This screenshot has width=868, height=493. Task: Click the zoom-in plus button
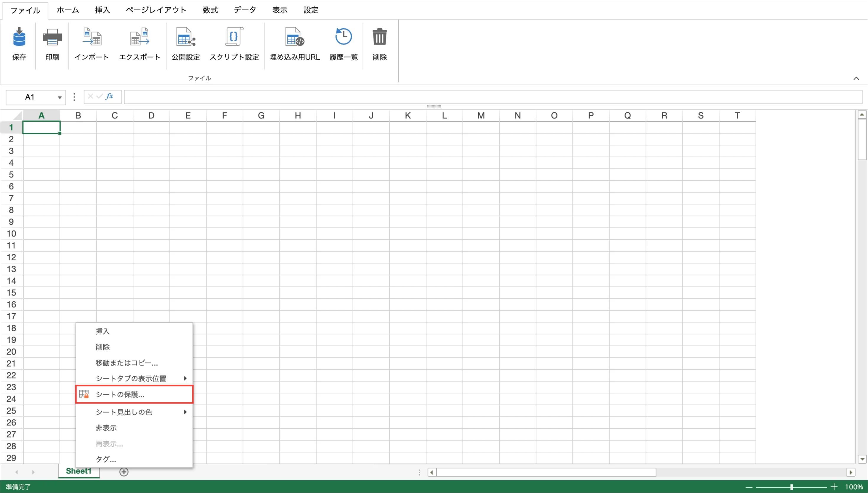pyautogui.click(x=834, y=487)
